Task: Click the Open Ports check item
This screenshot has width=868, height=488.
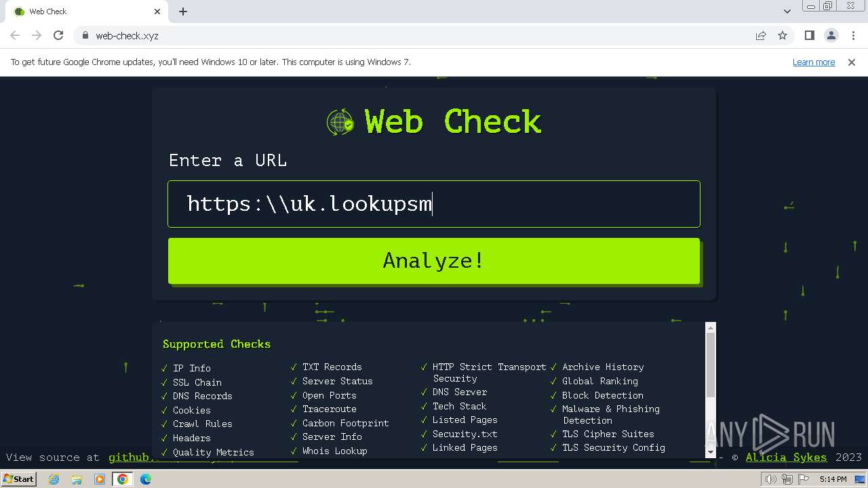Action: click(329, 395)
